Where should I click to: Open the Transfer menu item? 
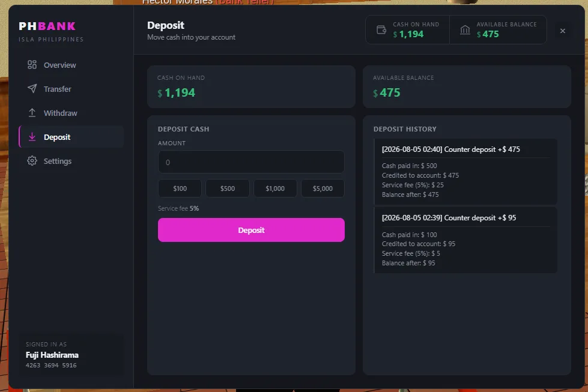click(x=71, y=89)
